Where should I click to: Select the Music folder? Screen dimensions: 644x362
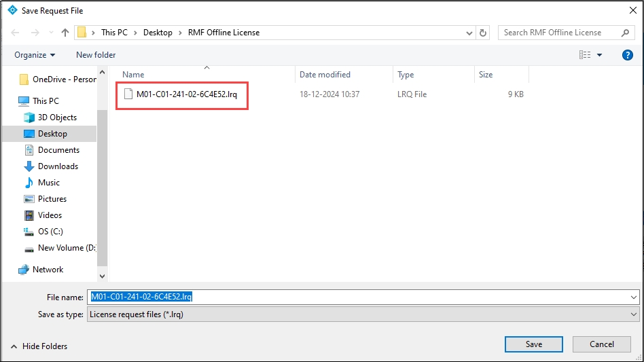coord(48,183)
